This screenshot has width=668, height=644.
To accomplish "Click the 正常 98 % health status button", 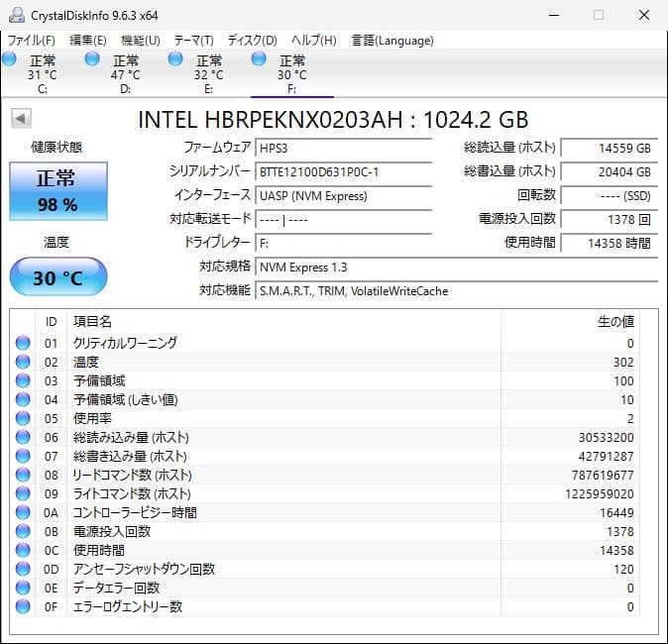I will 58,191.
